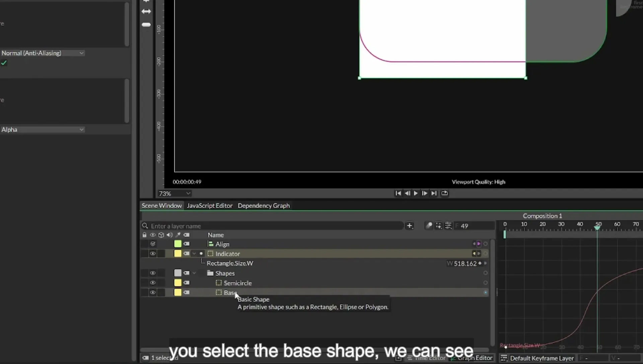Jump to next keyframe on Indicator layer
This screenshot has width=643, height=364.
(x=479, y=254)
